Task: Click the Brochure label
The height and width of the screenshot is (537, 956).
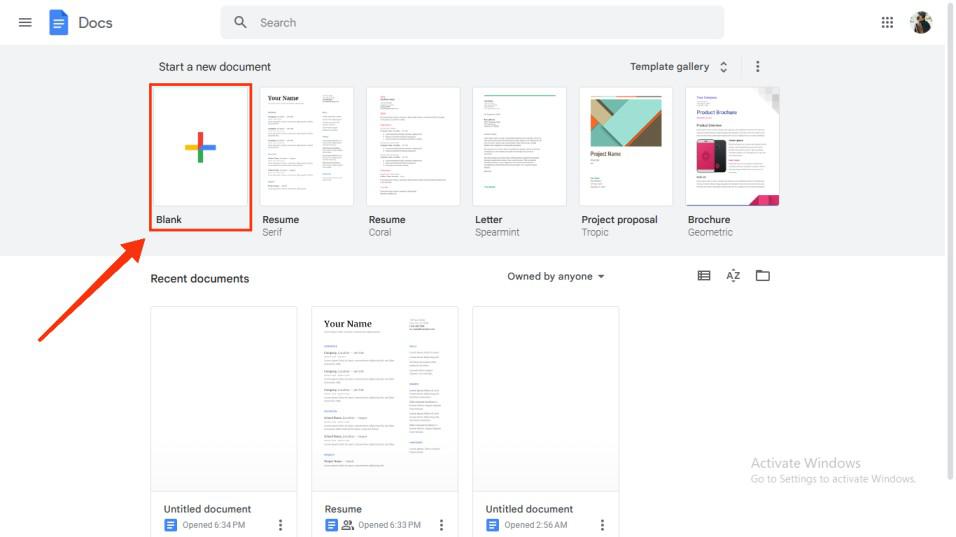Action: [708, 219]
